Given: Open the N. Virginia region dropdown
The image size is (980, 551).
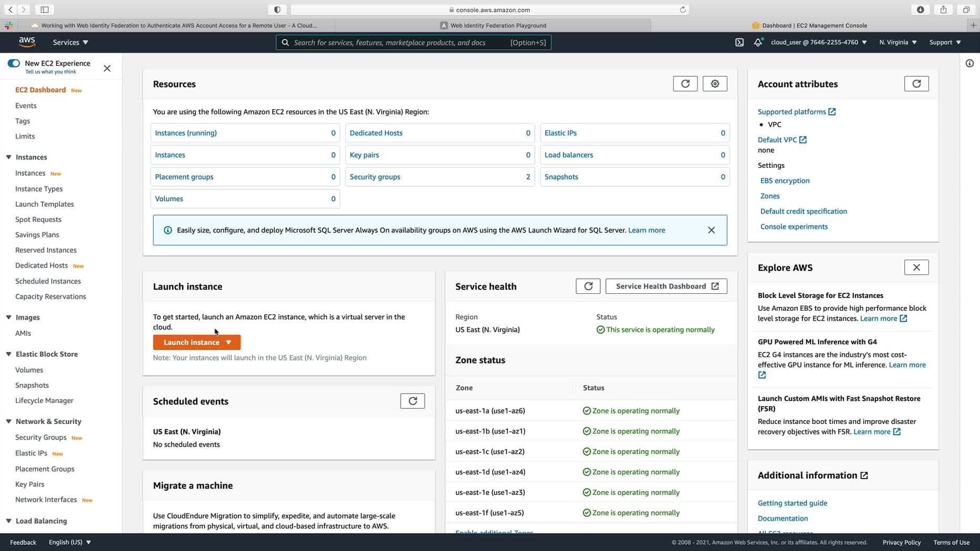Looking at the screenshot, I should point(898,43).
